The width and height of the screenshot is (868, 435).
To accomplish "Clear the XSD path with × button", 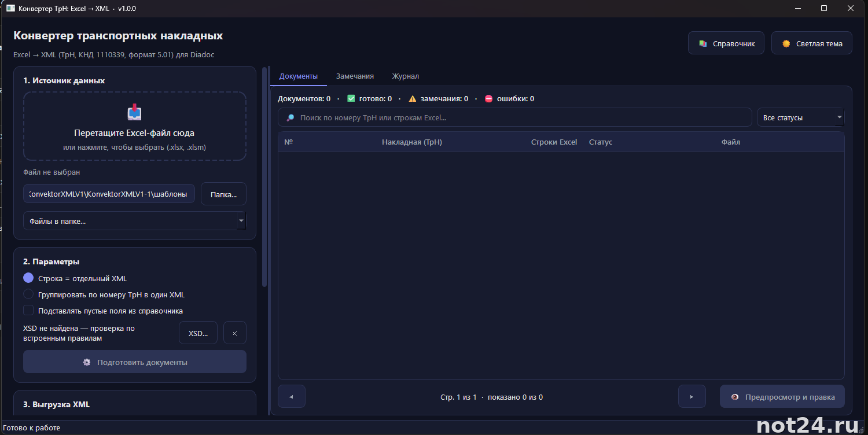I will (x=235, y=333).
